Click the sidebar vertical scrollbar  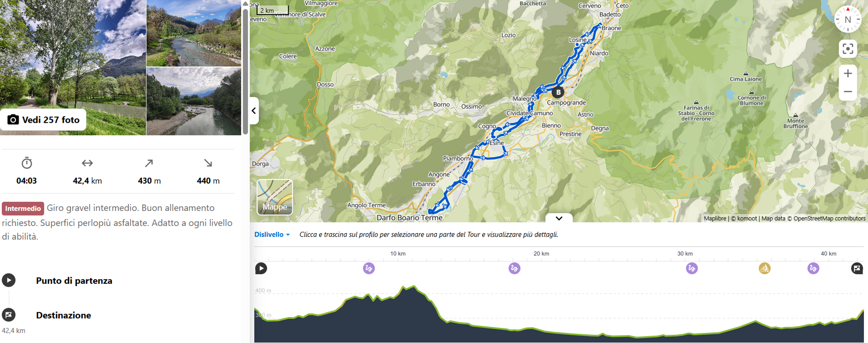click(245, 70)
